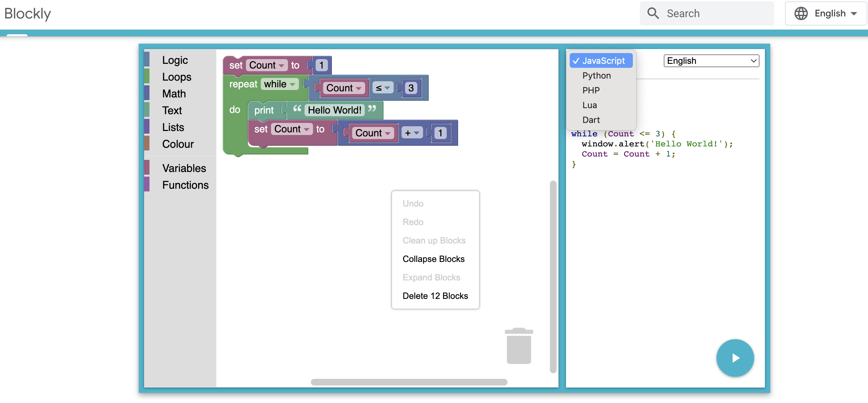Viewport: 868px width, 403px height.
Task: Select Python as output language
Action: coord(597,75)
